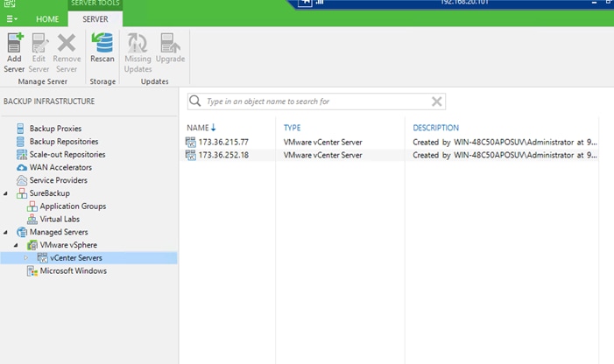This screenshot has height=364, width=614.
Task: Select Backup Proxies in the tree
Action: coord(55,129)
